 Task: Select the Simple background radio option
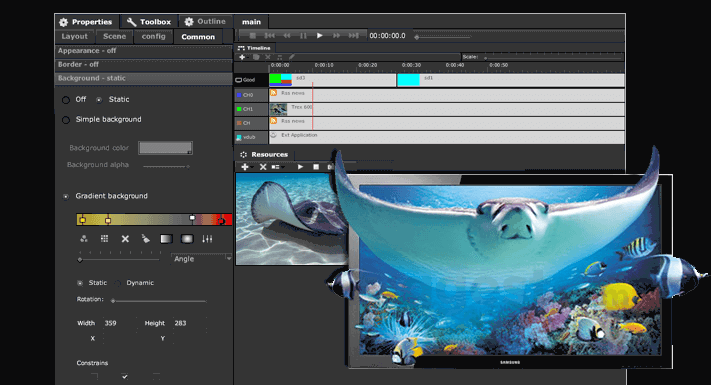(66, 120)
